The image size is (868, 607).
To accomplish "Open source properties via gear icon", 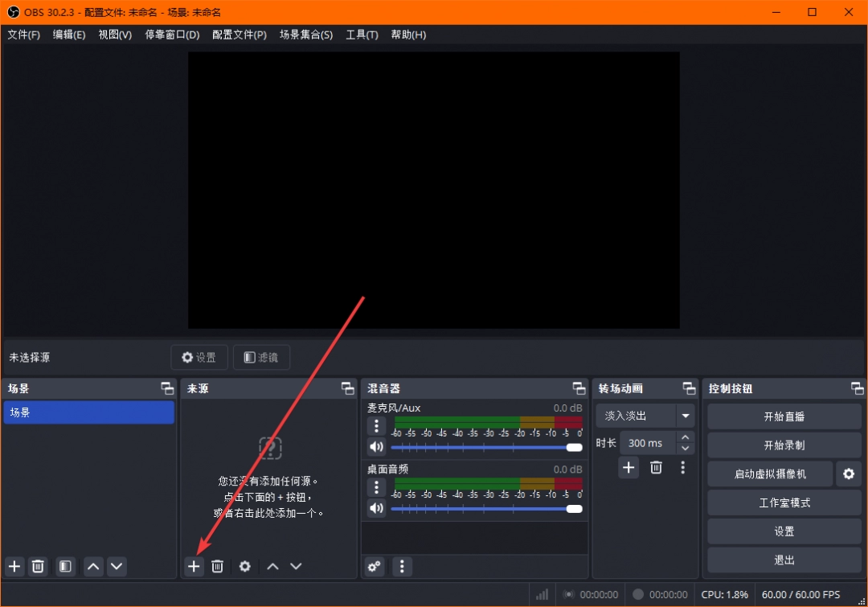I will [244, 566].
